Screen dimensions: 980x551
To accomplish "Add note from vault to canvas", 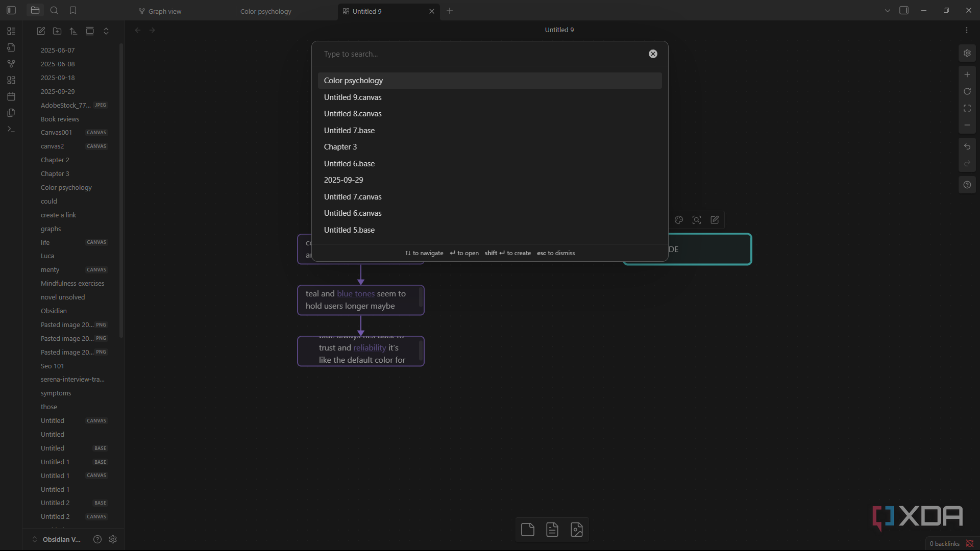I will pos(552,530).
